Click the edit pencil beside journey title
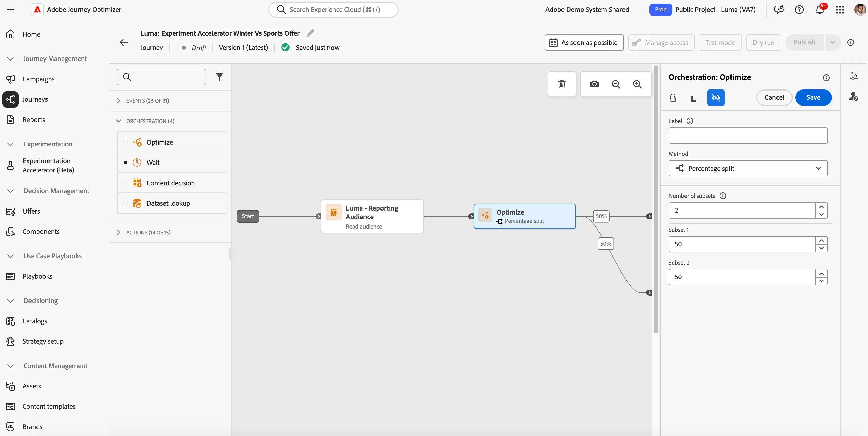868x436 pixels. pyautogui.click(x=310, y=33)
